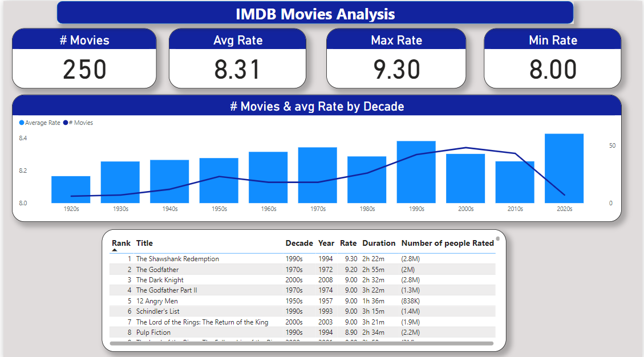Click the # Movies legend marker
Image resolution: width=644 pixels, height=357 pixels.
66,123
